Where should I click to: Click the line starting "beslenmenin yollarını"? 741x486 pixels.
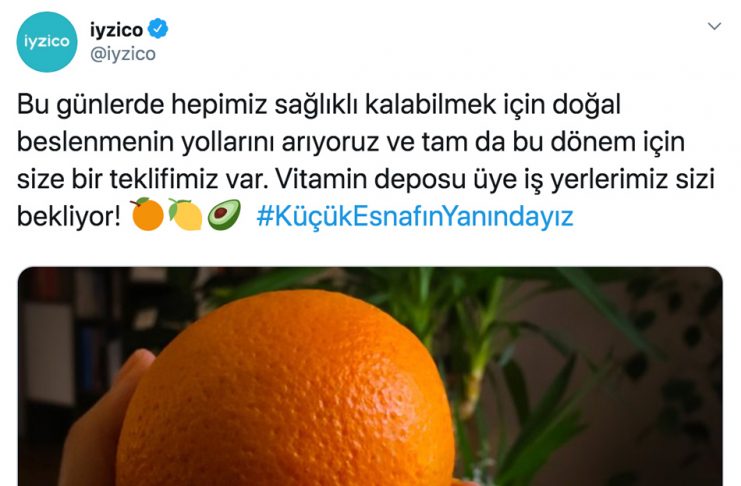click(351, 142)
